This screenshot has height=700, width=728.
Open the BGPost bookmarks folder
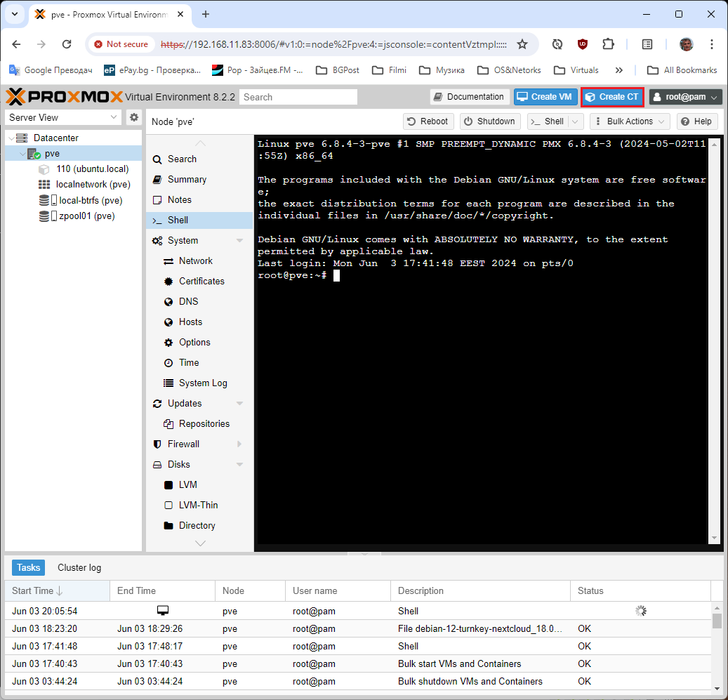click(338, 70)
